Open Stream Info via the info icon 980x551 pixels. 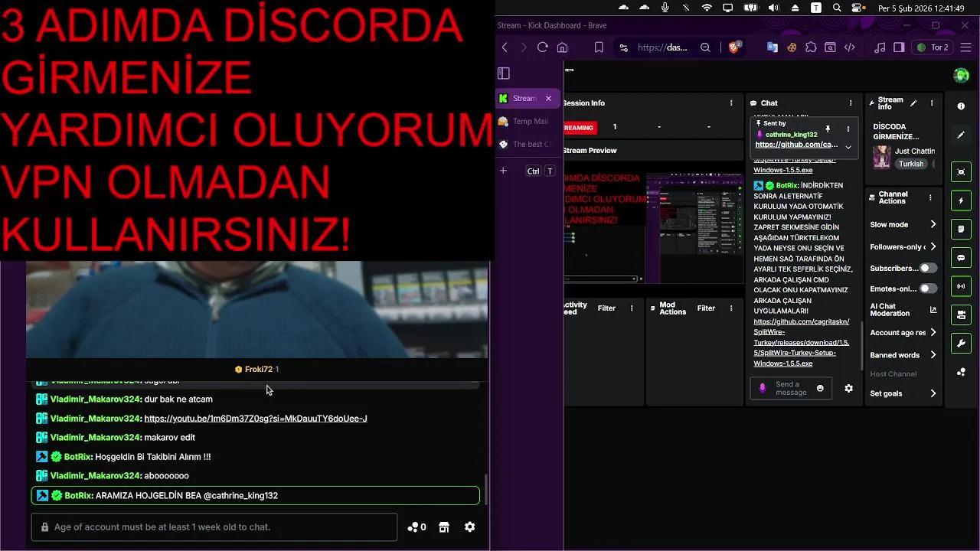tap(961, 106)
